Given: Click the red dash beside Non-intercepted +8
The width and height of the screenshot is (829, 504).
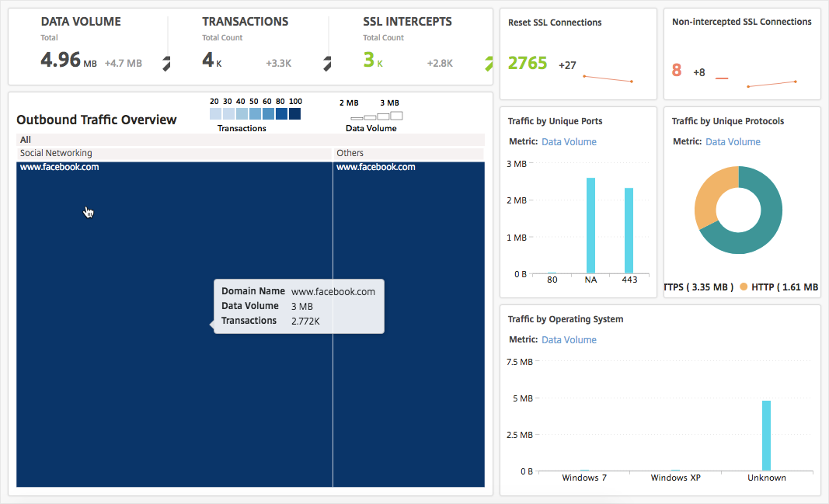Looking at the screenshot, I should click(x=722, y=78).
